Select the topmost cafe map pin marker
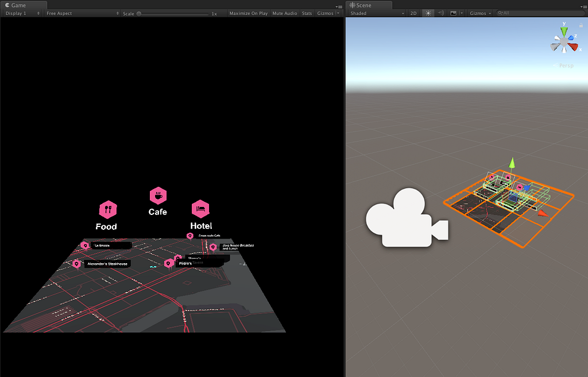The image size is (588, 377). (189, 236)
